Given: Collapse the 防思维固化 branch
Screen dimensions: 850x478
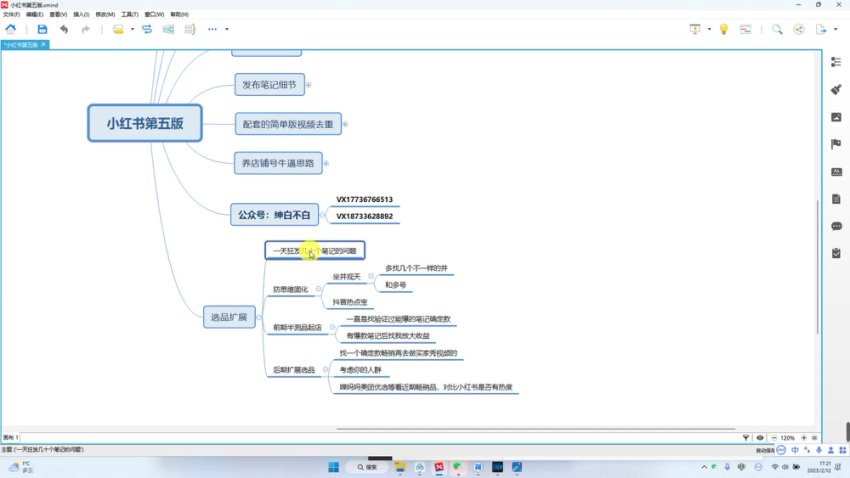Looking at the screenshot, I should (318, 289).
